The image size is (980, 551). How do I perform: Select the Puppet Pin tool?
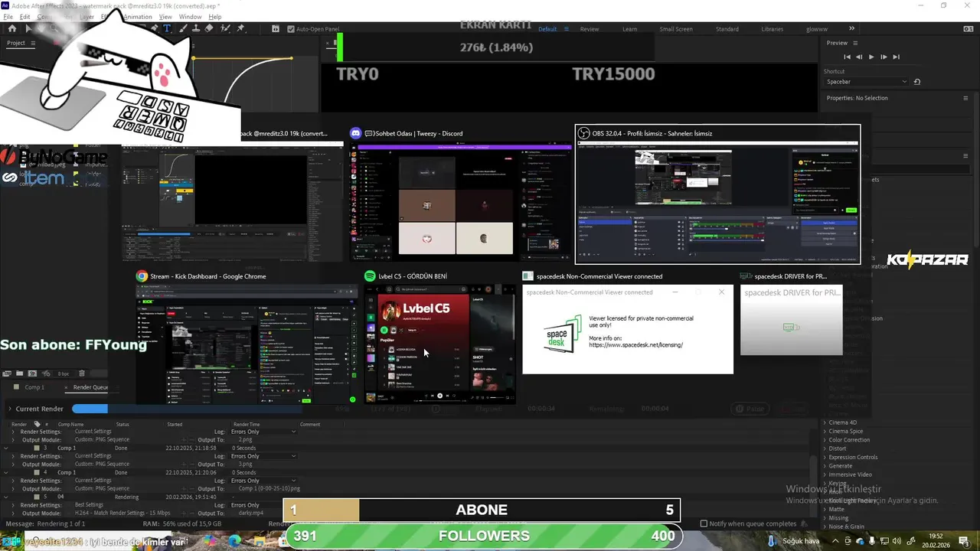pyautogui.click(x=240, y=28)
